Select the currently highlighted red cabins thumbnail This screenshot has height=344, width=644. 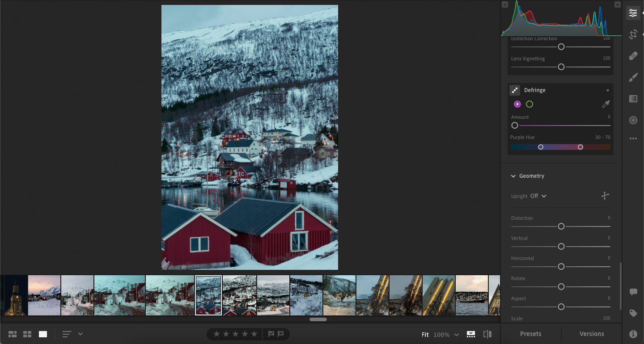[208, 295]
